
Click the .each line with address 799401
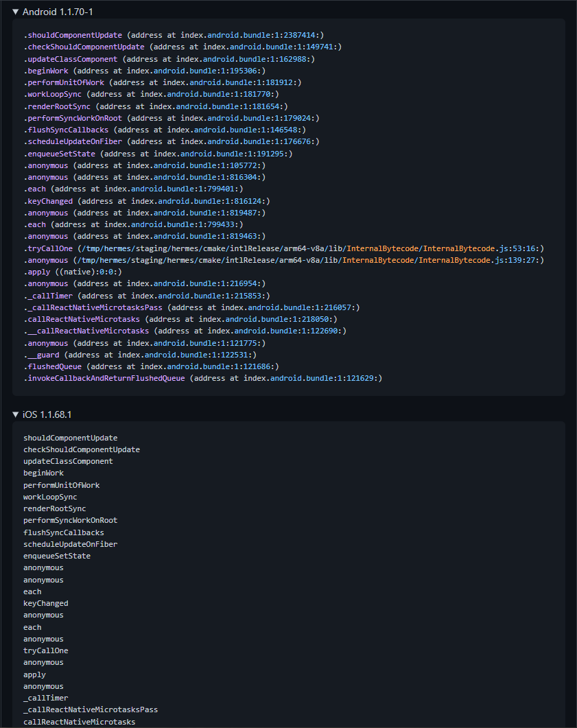pos(134,189)
